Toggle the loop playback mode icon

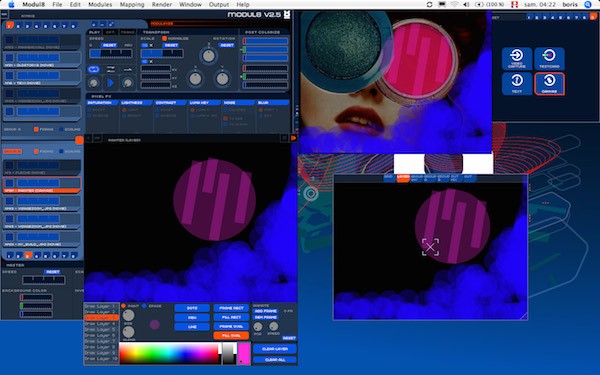point(94,70)
